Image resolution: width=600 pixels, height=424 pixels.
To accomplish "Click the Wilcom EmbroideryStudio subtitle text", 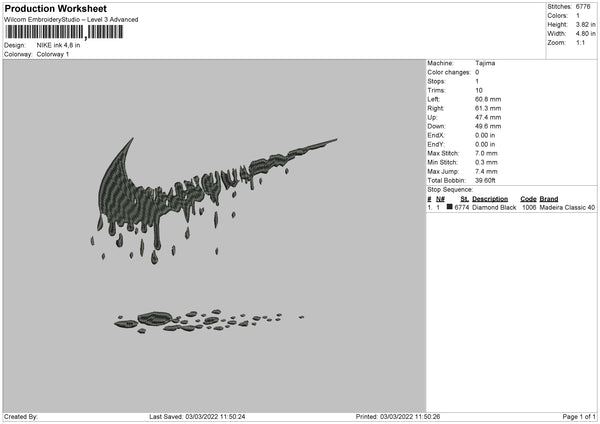I will (71, 20).
